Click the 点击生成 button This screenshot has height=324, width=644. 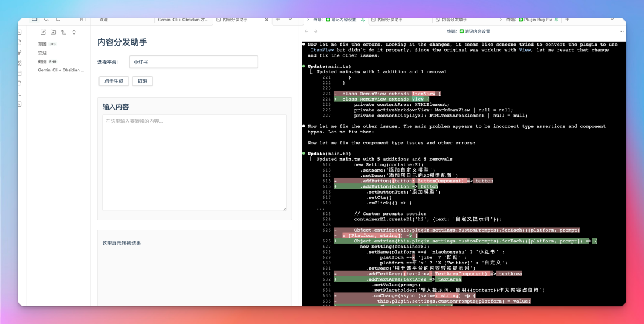(114, 81)
